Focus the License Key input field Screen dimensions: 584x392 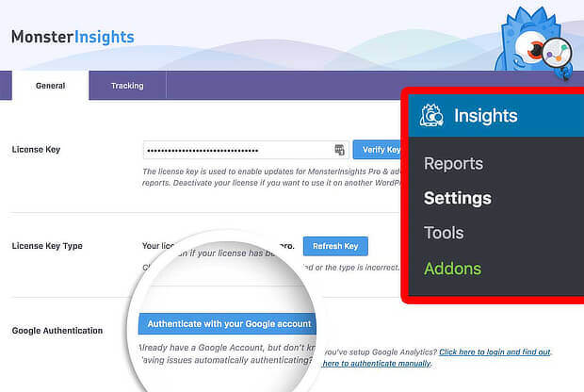click(x=246, y=150)
